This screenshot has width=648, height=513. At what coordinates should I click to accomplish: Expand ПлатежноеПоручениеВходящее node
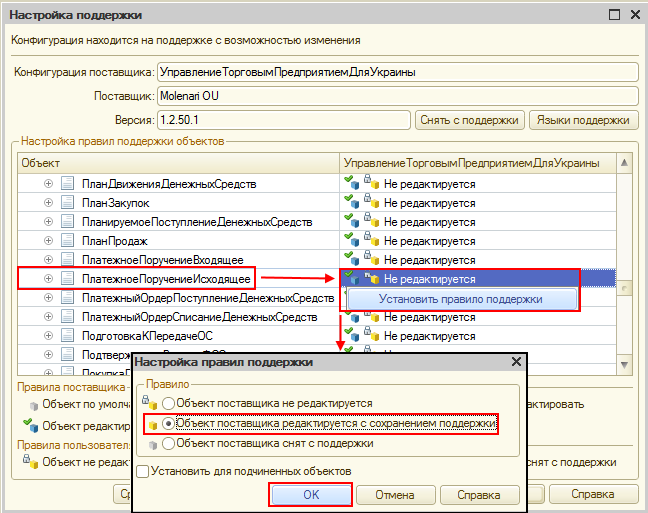[x=48, y=259]
